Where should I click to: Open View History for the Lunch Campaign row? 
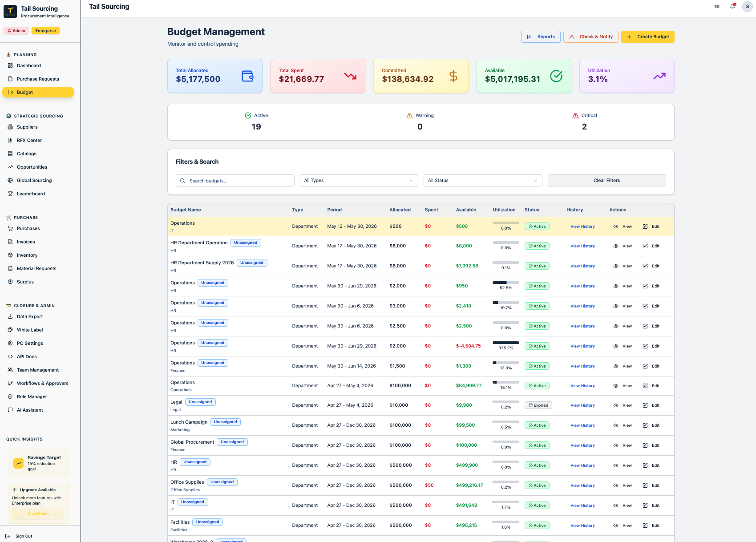[x=582, y=425]
